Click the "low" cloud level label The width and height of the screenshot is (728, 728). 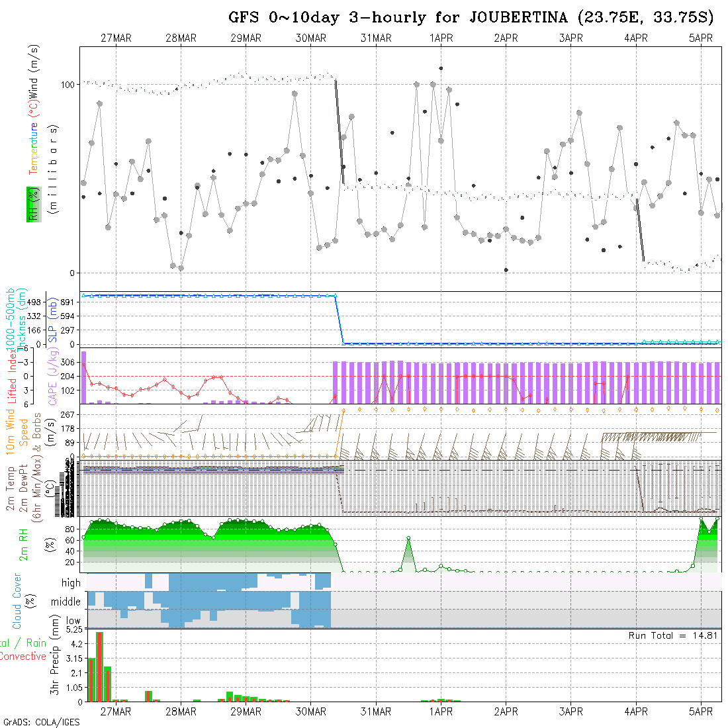point(73,621)
